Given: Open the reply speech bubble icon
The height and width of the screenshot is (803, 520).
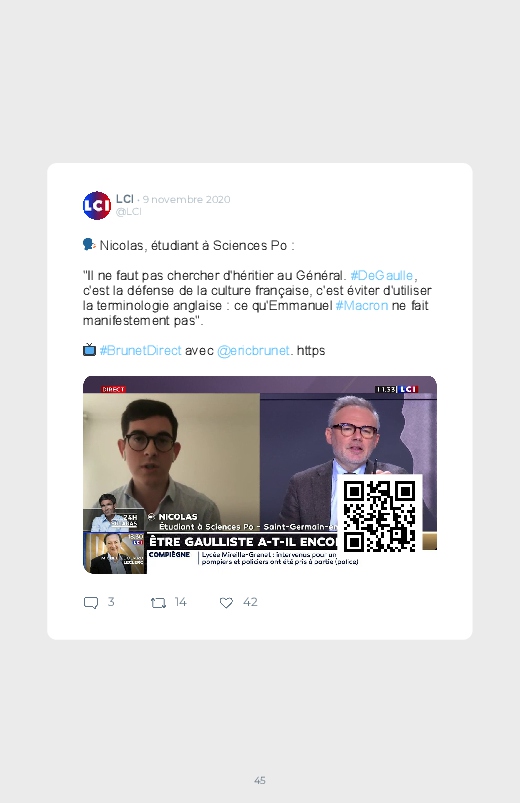Looking at the screenshot, I should coord(91,603).
